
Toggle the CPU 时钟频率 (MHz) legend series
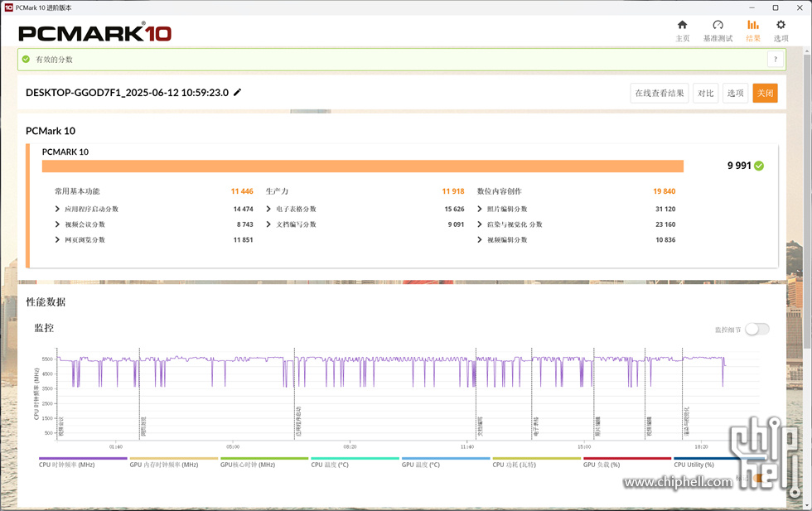(x=83, y=462)
